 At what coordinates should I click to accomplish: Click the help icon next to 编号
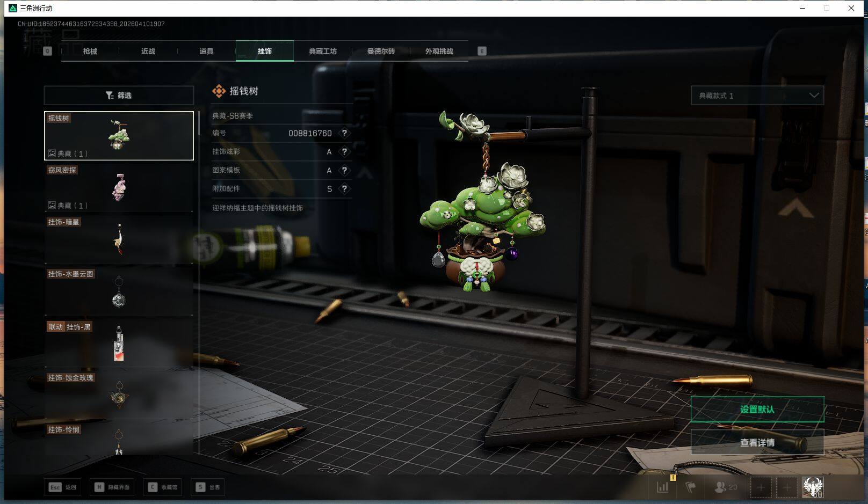coord(344,133)
